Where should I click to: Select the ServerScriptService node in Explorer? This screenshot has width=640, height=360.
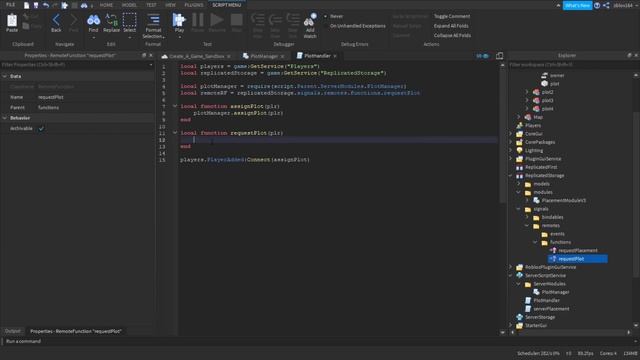545,276
